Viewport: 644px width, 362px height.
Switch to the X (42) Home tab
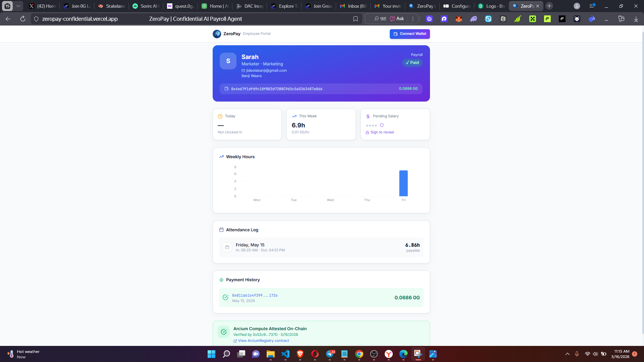[43, 6]
